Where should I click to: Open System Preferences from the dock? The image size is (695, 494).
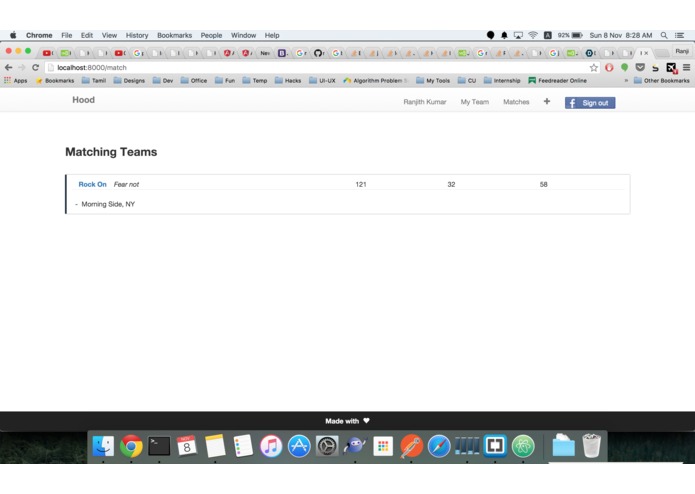[x=327, y=446]
